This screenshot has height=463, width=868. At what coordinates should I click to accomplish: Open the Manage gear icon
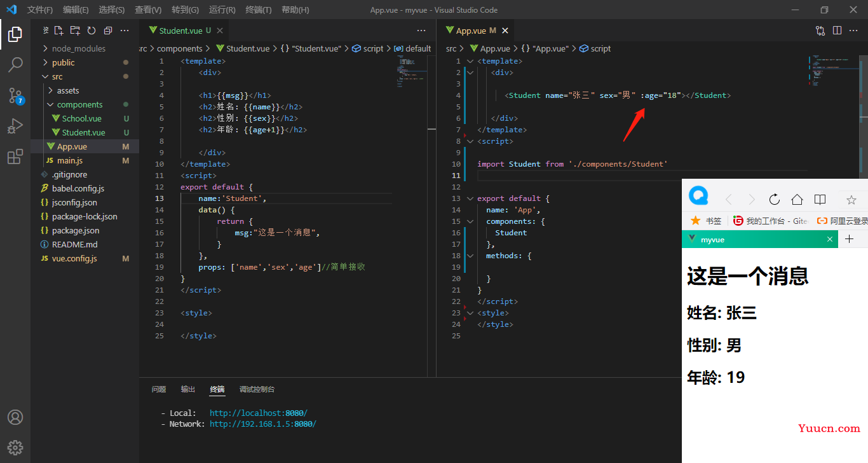click(15, 447)
